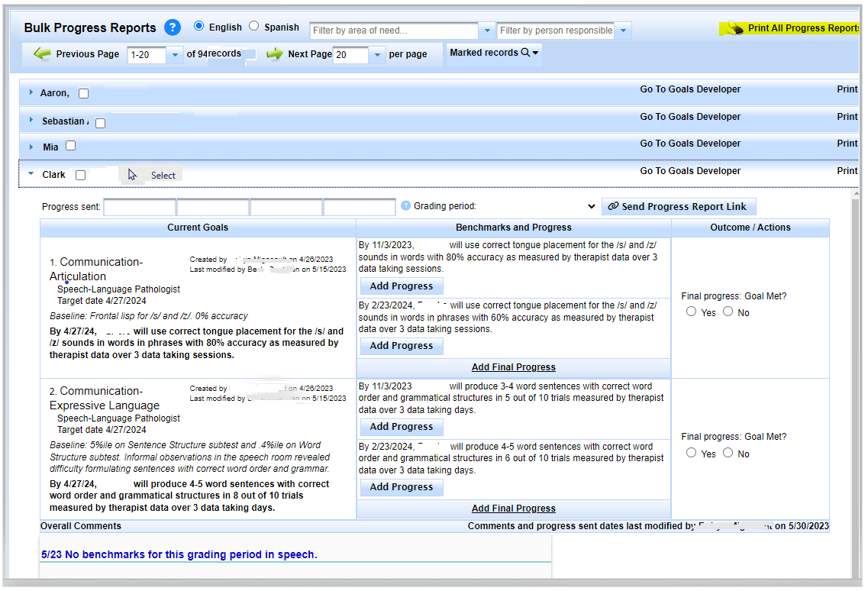The width and height of the screenshot is (868, 591).
Task: Click Print in Clark's row
Action: (x=847, y=171)
